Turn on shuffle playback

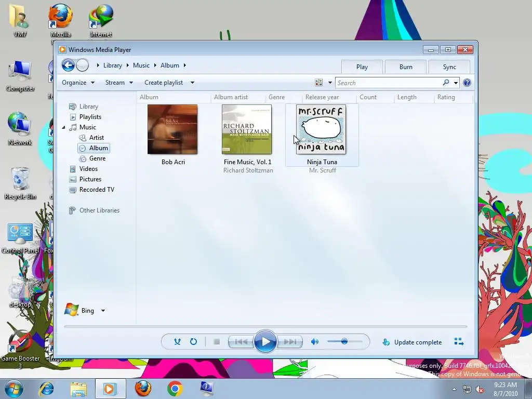pyautogui.click(x=177, y=342)
